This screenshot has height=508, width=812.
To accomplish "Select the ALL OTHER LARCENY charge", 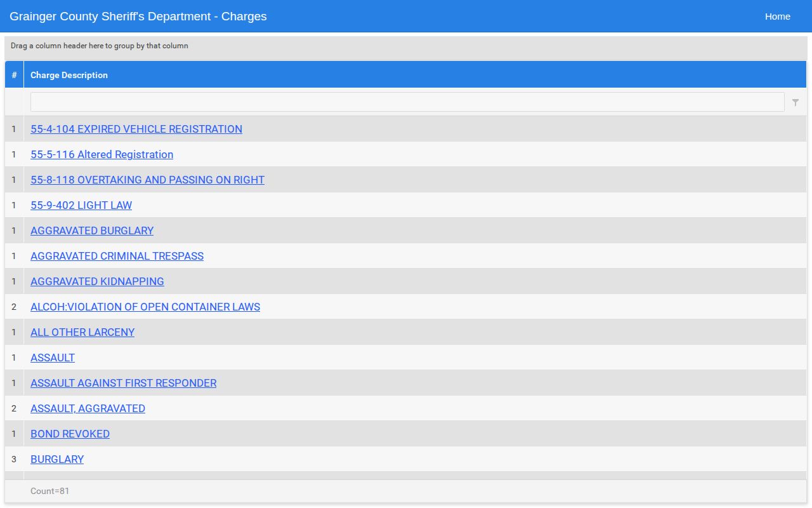I will click(82, 332).
